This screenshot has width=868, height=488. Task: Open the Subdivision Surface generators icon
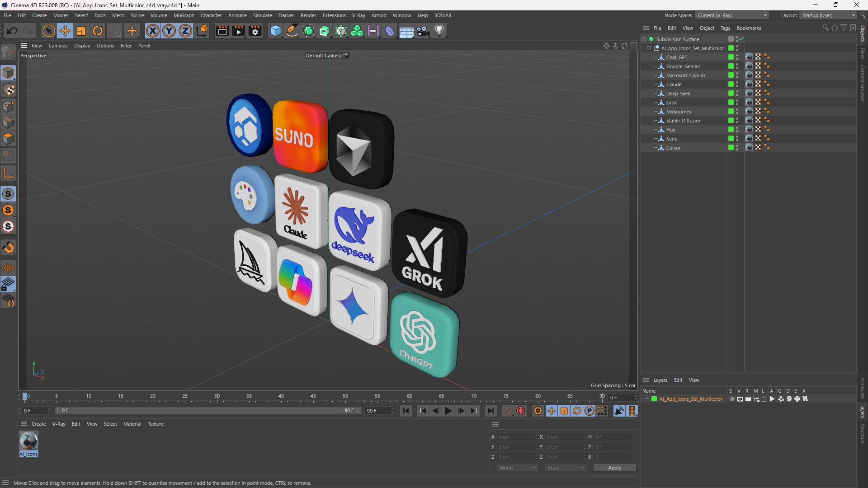coord(309,31)
